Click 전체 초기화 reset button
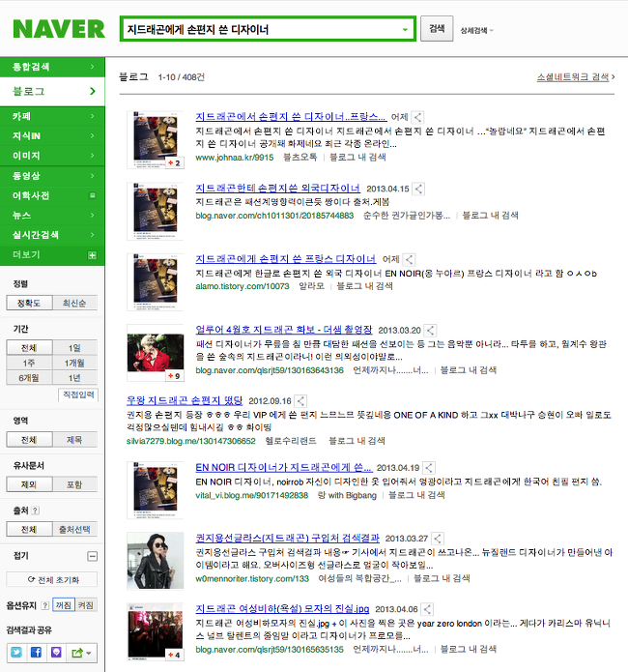The image size is (628, 672). [52, 580]
